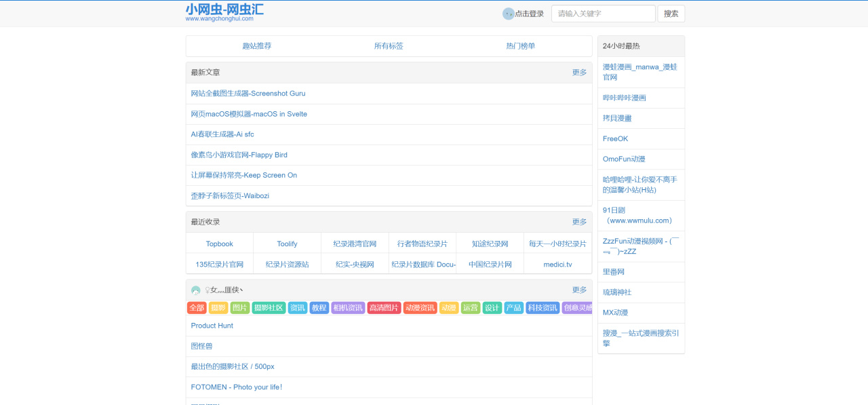This screenshot has height=405, width=868.
Task: Select the 教程 tag
Action: [x=319, y=308]
